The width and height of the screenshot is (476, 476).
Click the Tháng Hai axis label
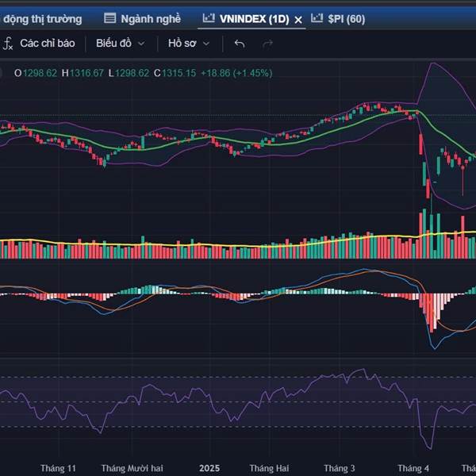pos(269,468)
